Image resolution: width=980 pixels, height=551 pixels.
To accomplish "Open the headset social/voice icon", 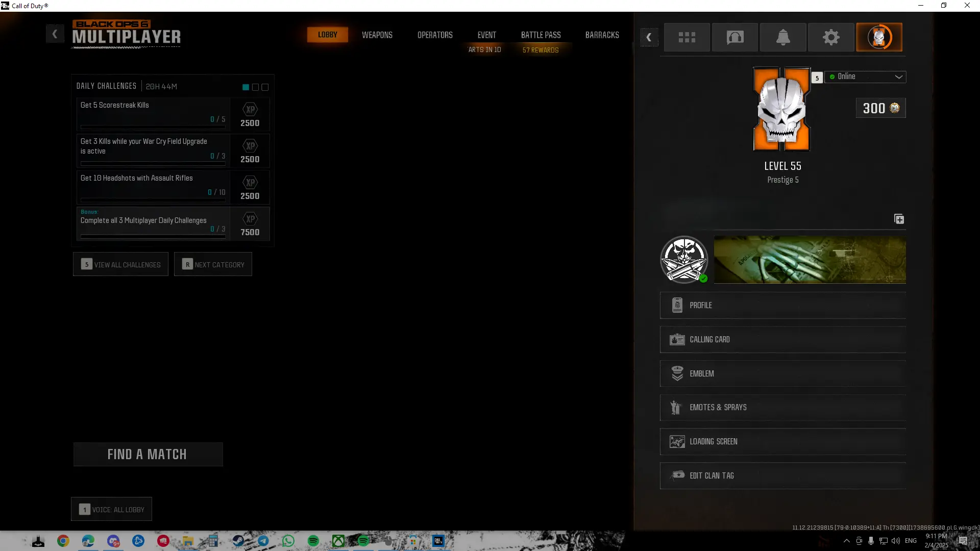I will pyautogui.click(x=734, y=37).
